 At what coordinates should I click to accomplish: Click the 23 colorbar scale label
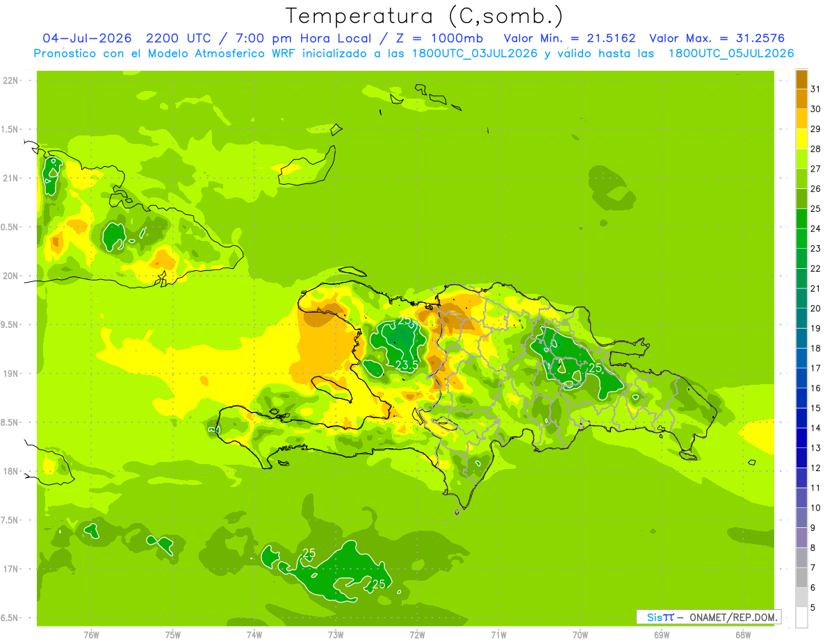pos(816,248)
